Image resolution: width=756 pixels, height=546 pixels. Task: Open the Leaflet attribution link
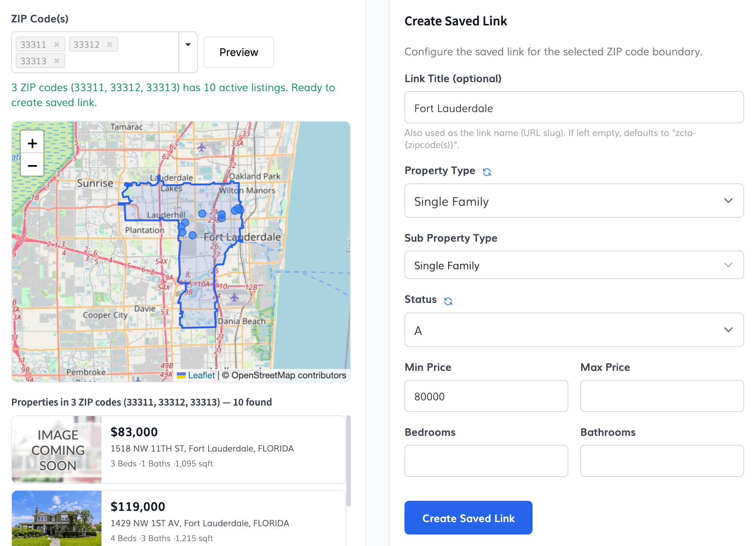coord(201,375)
